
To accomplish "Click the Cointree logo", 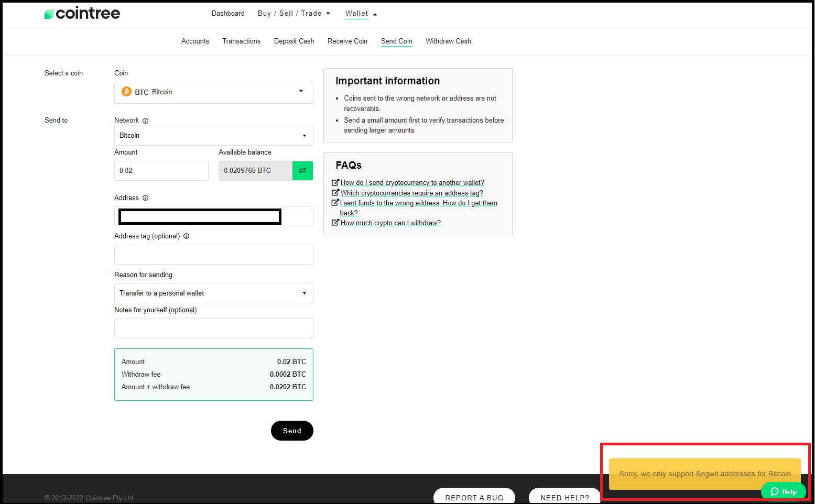I will point(82,14).
